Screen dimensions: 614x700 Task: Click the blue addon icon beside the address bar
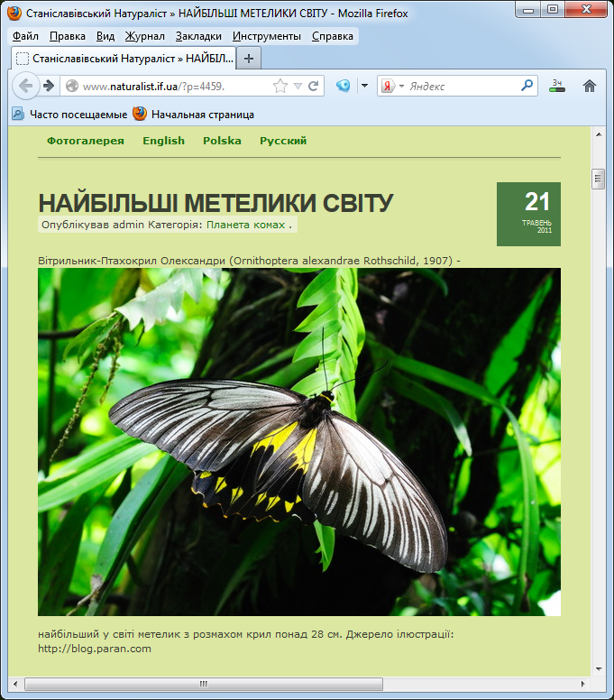point(344,87)
